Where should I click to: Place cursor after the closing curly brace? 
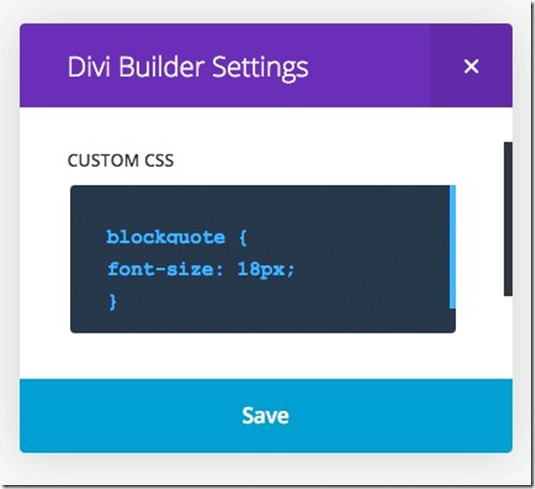click(x=119, y=302)
